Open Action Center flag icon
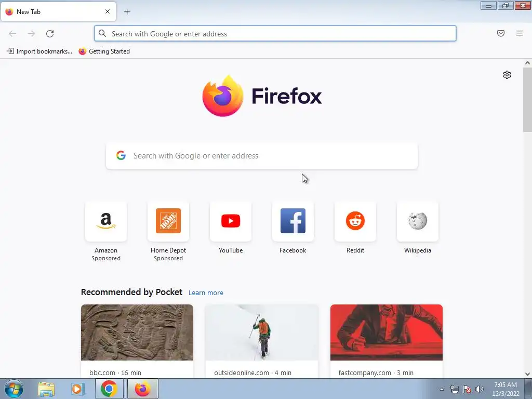 click(467, 389)
